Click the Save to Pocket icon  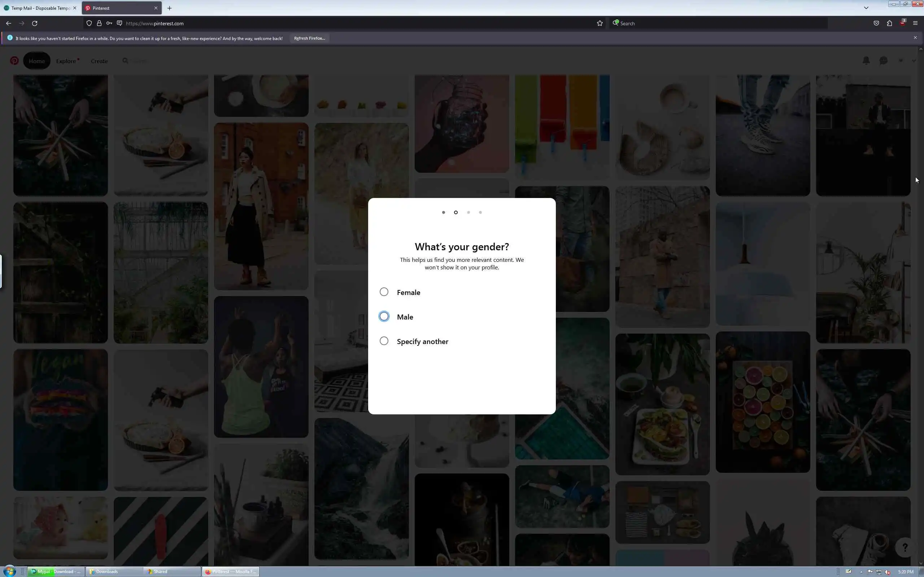[x=876, y=23]
